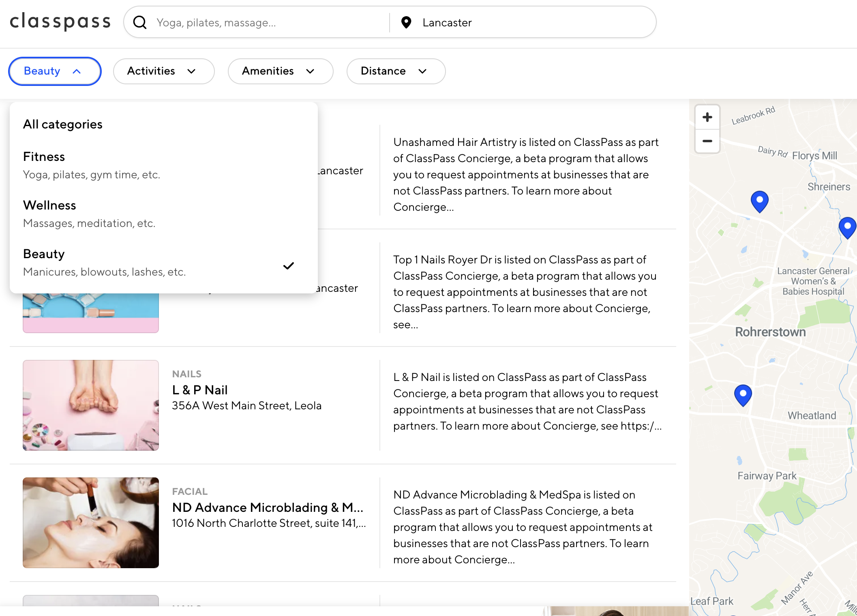Click the L & P Nail description text
857x616 pixels.
[527, 402]
